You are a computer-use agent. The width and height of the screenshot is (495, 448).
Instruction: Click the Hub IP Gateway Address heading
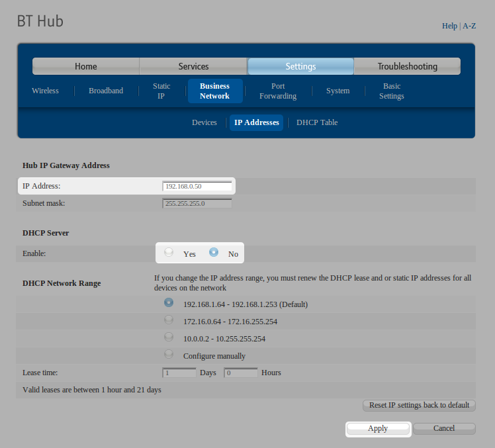(x=66, y=165)
